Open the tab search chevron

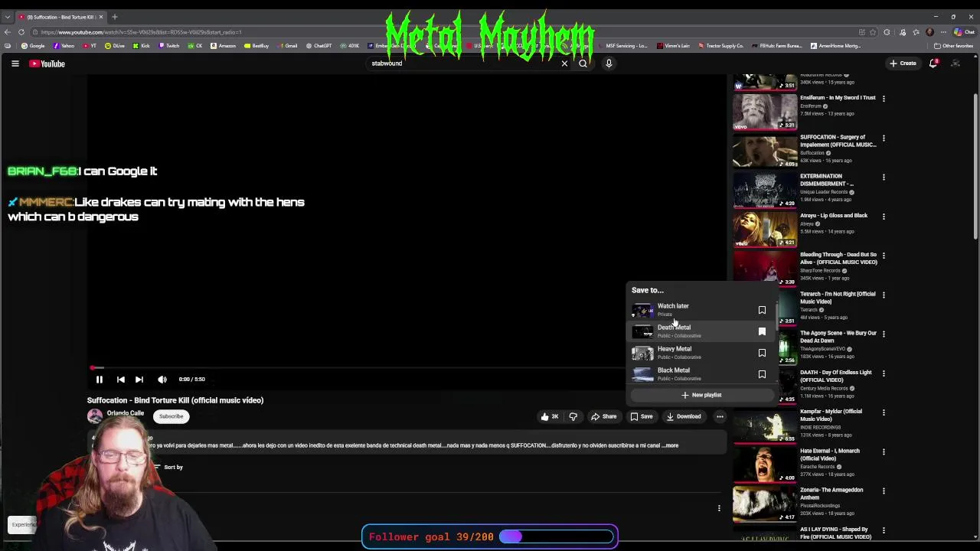[x=8, y=17]
